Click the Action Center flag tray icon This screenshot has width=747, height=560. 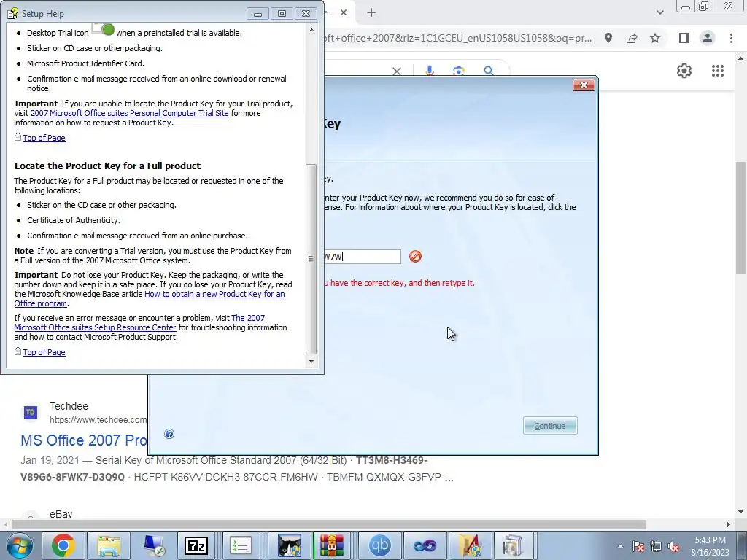pos(638,546)
